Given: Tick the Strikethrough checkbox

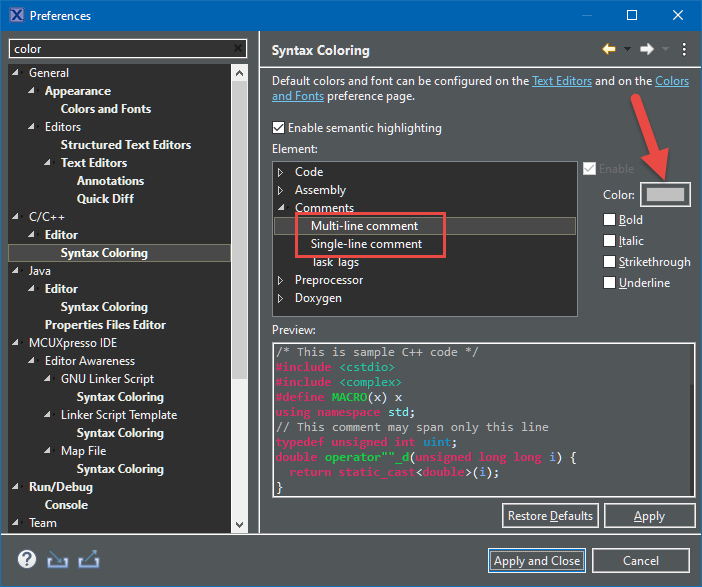Looking at the screenshot, I should pyautogui.click(x=609, y=262).
